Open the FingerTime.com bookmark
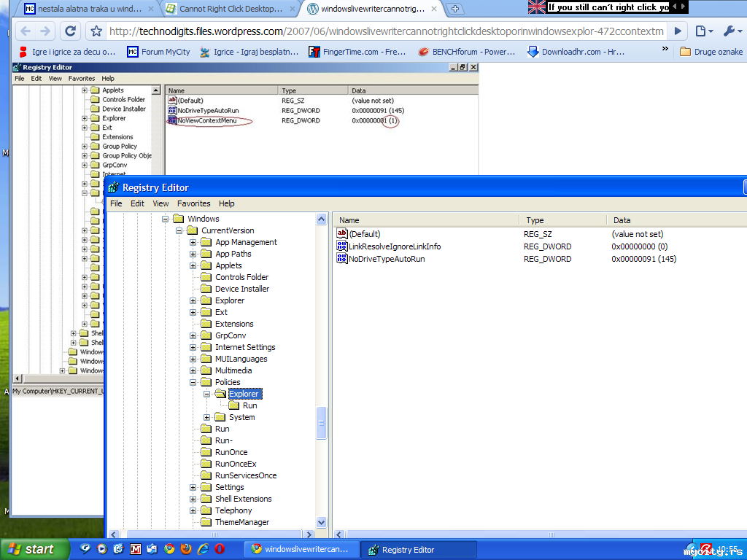The width and height of the screenshot is (747, 560). 357,52
